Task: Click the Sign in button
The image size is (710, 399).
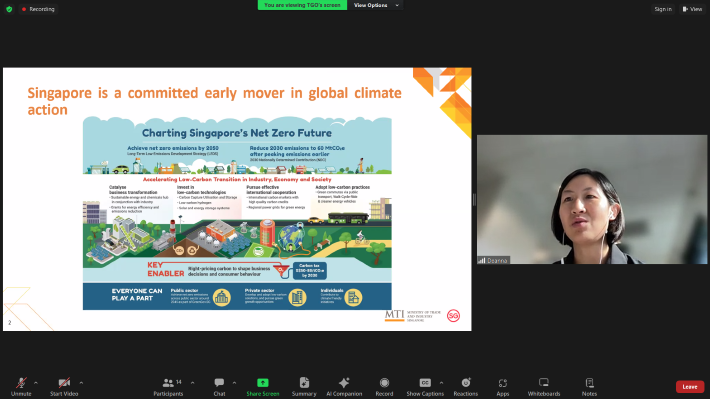Action: (x=663, y=9)
